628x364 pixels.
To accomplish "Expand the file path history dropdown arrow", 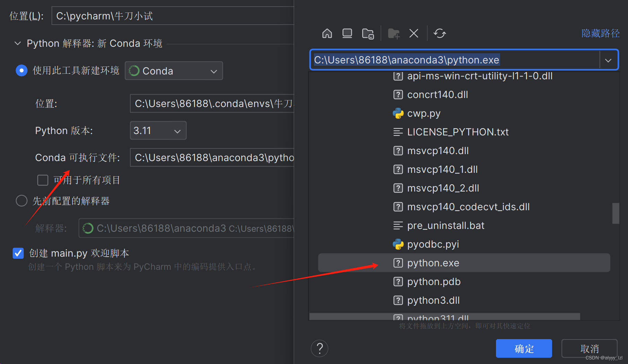I will coord(608,60).
